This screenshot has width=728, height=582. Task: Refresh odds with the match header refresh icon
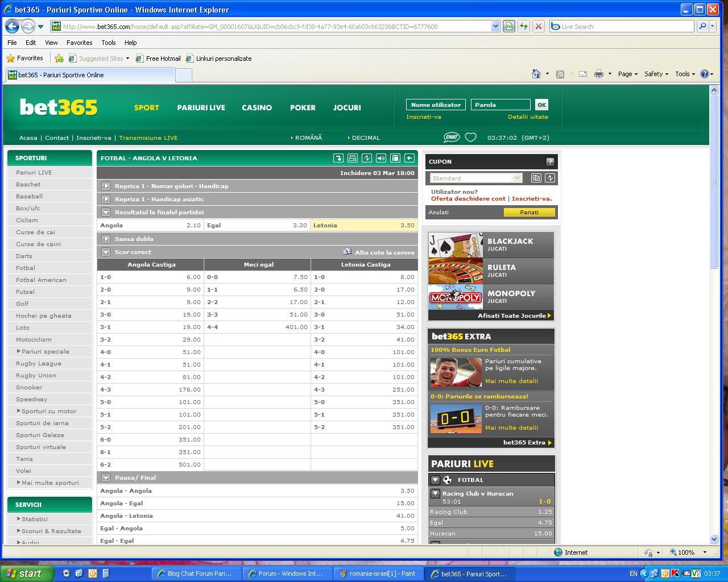[367, 158]
